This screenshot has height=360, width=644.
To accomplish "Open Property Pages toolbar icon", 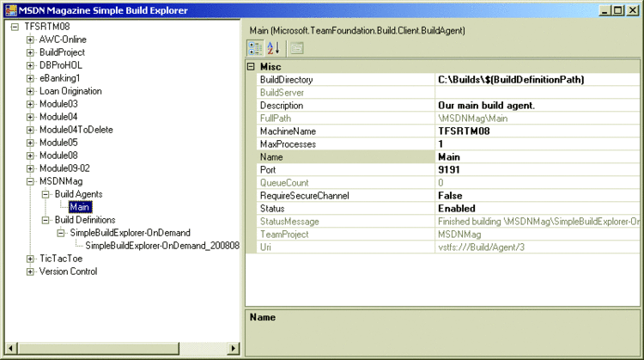I will pos(296,48).
